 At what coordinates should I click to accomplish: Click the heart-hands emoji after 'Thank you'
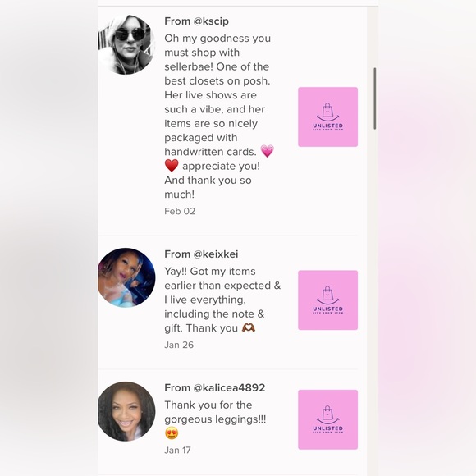pos(249,327)
